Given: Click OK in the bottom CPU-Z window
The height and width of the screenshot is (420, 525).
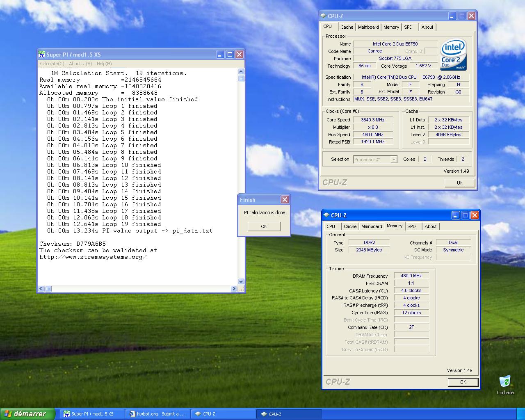Looking at the screenshot, I should click(463, 382).
